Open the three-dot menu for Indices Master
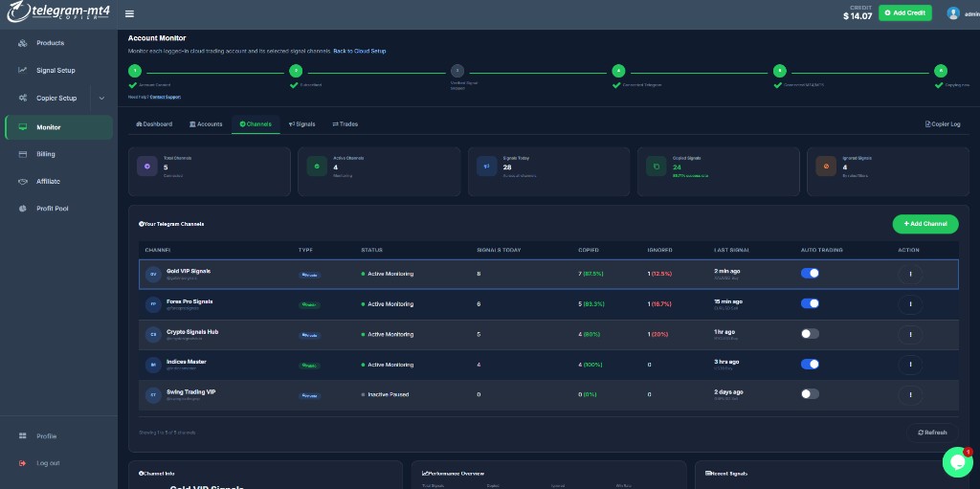 click(x=910, y=365)
